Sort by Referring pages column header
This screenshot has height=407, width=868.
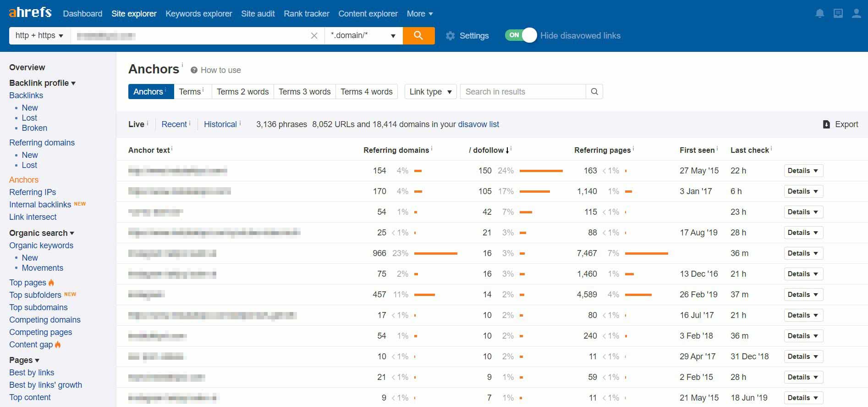pyautogui.click(x=602, y=150)
